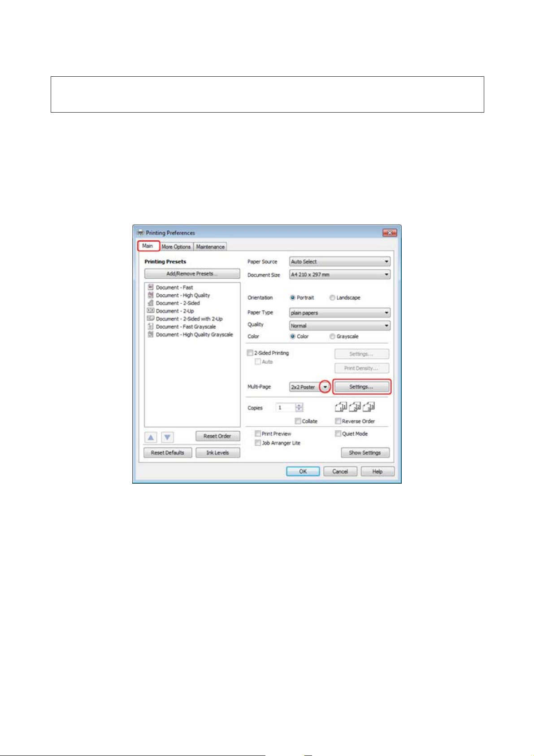Confirm with the OK button

point(303,472)
